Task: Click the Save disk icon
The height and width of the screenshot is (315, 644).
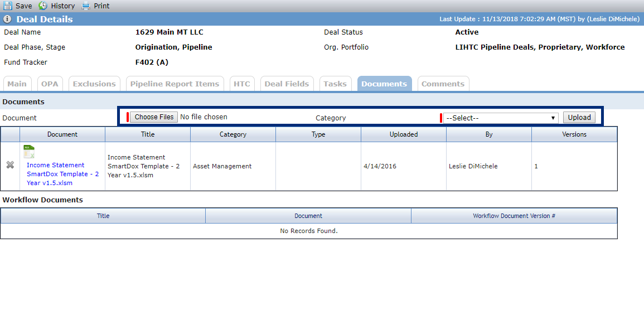Action: (8, 6)
